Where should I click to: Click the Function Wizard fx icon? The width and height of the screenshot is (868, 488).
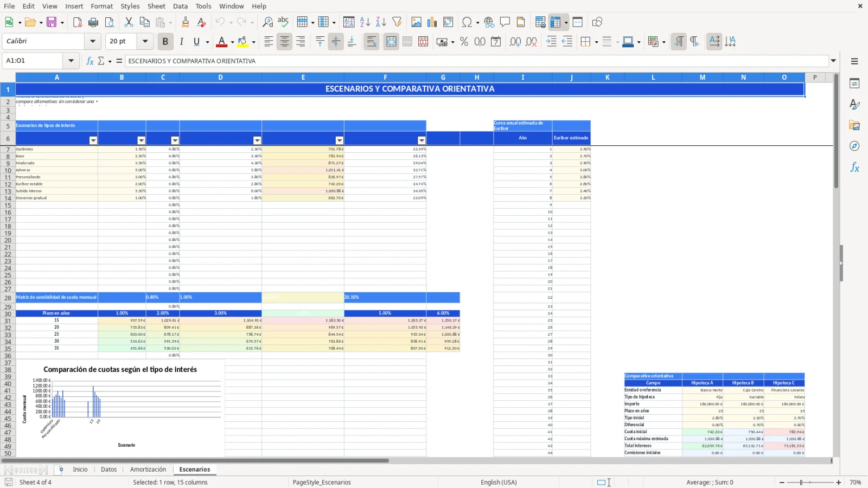click(90, 61)
